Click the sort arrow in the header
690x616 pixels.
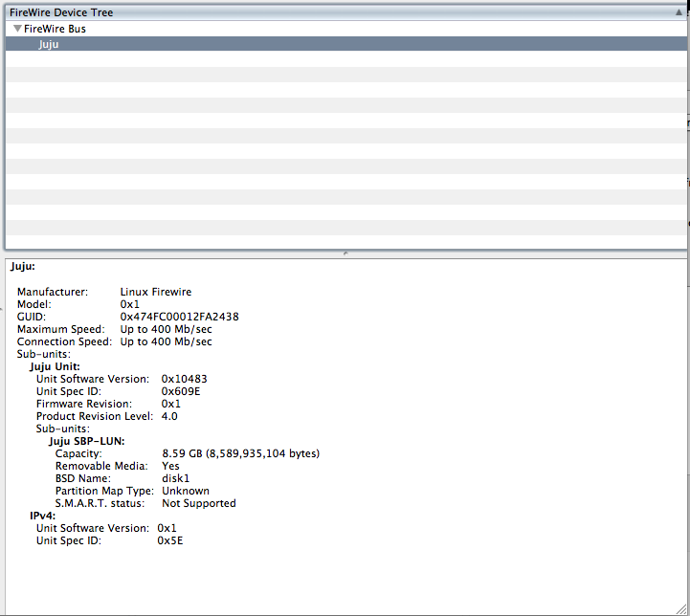(679, 12)
